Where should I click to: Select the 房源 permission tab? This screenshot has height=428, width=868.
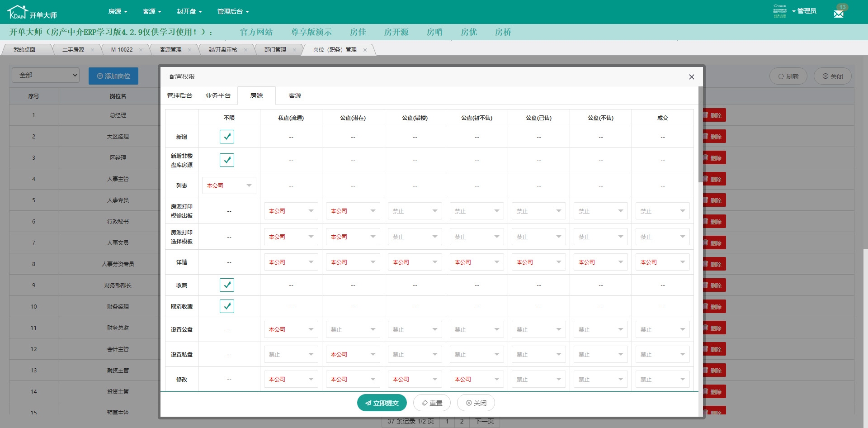(x=256, y=95)
